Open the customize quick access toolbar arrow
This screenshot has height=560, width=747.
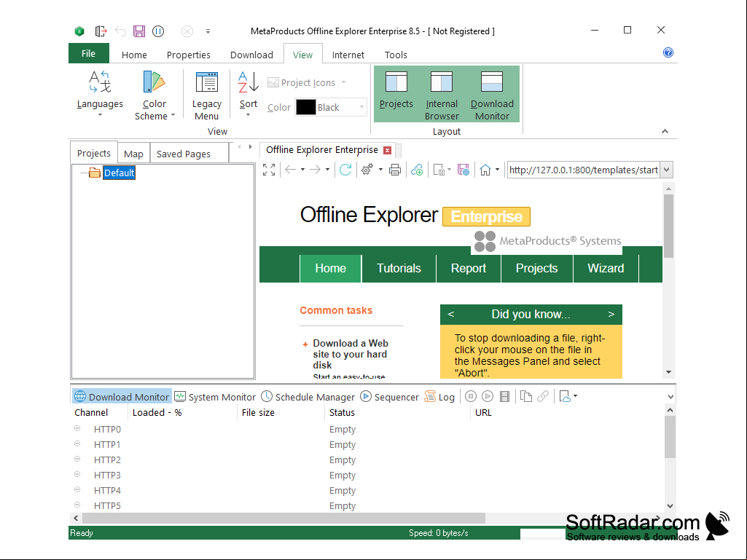(x=208, y=31)
